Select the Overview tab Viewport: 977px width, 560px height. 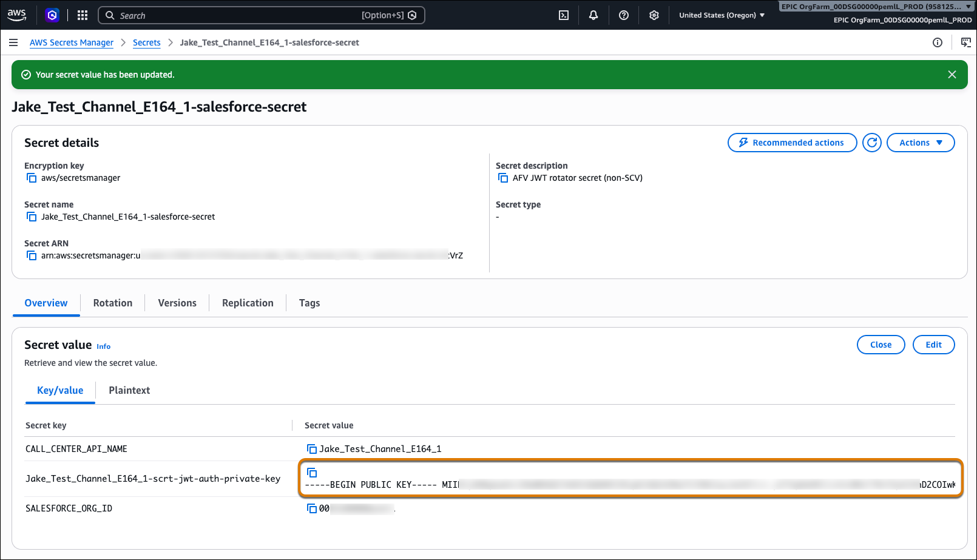[46, 303]
